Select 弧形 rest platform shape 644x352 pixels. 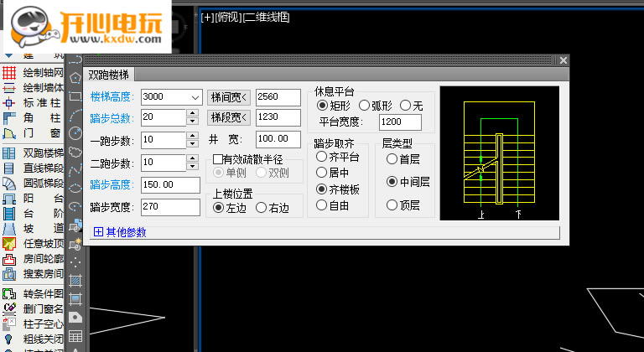pos(365,106)
